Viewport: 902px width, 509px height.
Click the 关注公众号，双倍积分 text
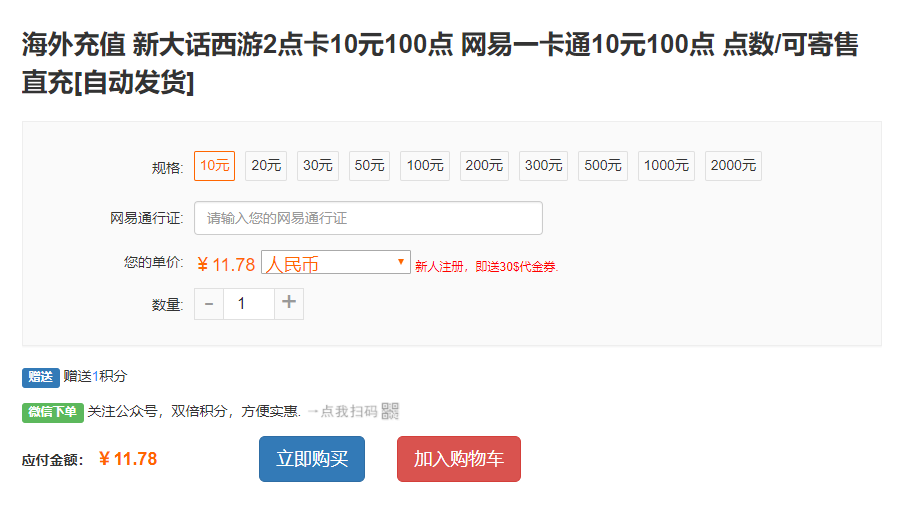click(x=157, y=411)
